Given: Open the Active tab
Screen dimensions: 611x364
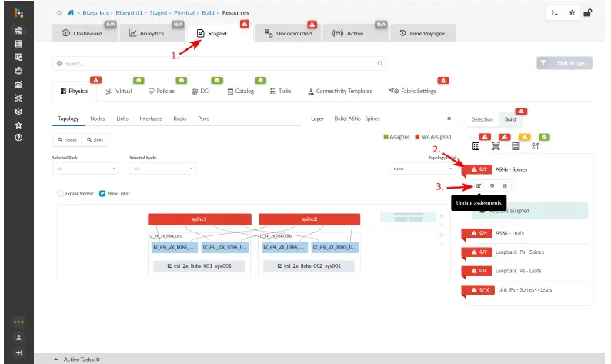Looking at the screenshot, I should pos(355,33).
